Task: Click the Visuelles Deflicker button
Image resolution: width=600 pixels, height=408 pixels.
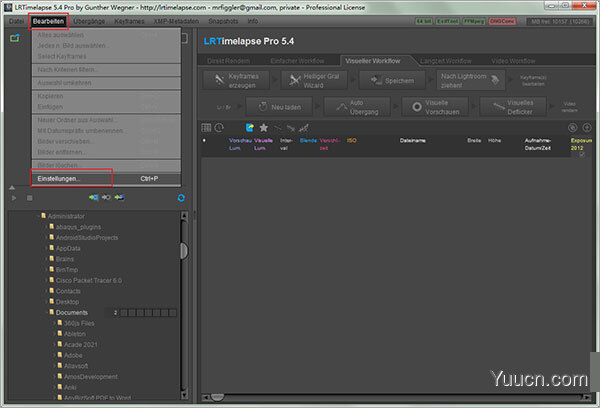Action: [x=513, y=107]
